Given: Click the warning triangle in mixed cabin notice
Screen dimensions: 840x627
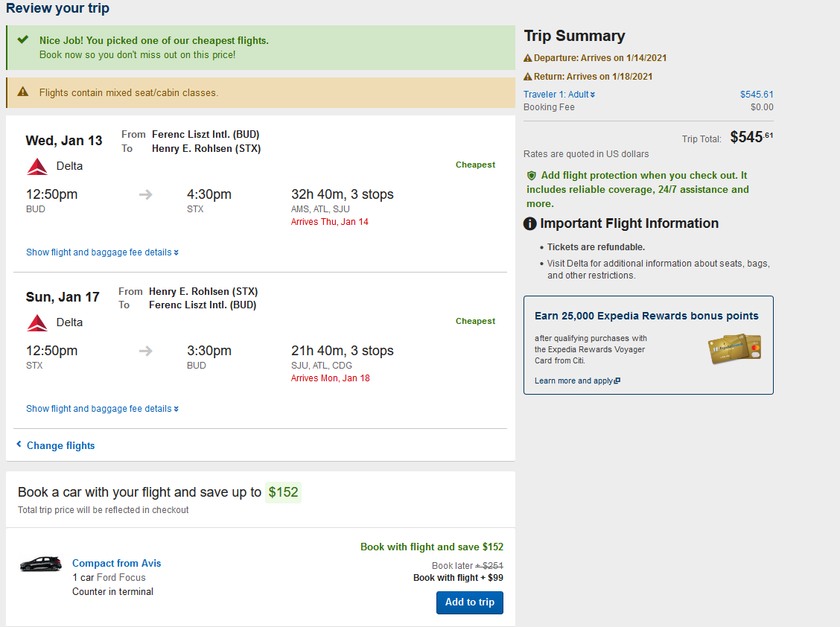Looking at the screenshot, I should pos(23,92).
